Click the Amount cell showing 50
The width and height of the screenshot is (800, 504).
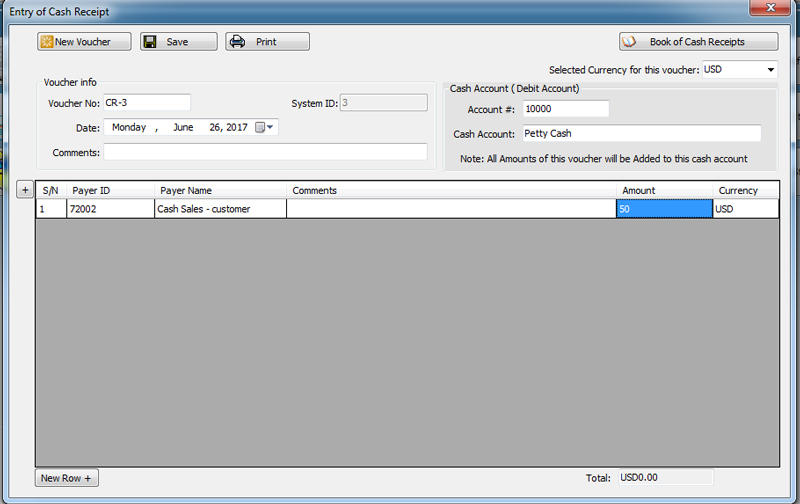tap(664, 209)
